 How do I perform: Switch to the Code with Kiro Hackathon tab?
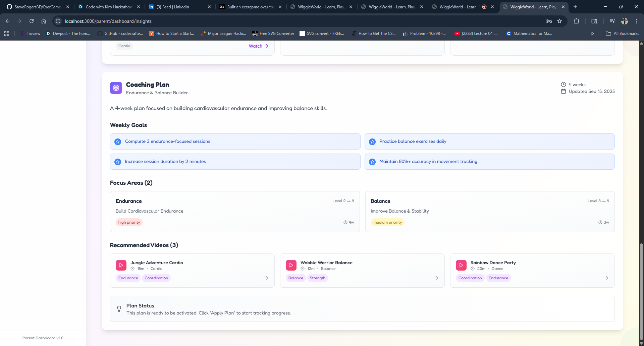(x=109, y=7)
